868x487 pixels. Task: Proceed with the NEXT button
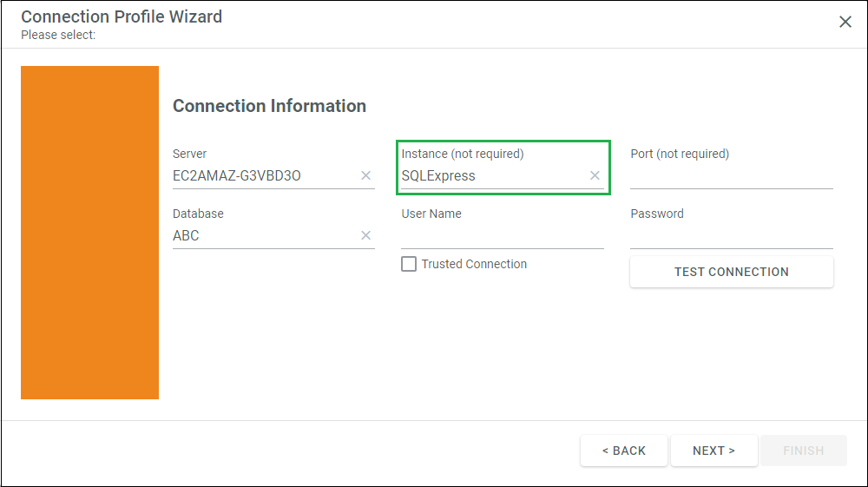pyautogui.click(x=714, y=451)
